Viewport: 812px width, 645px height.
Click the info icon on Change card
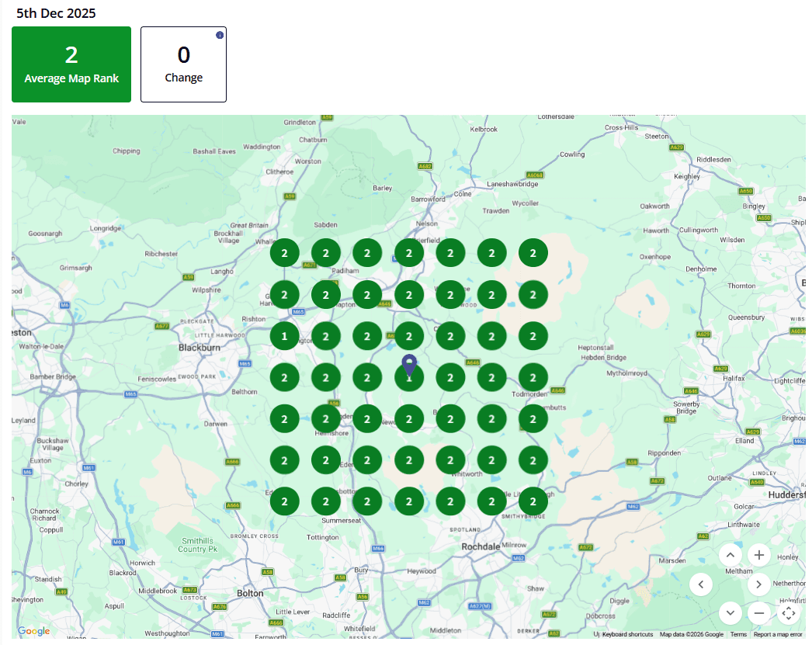point(220,35)
